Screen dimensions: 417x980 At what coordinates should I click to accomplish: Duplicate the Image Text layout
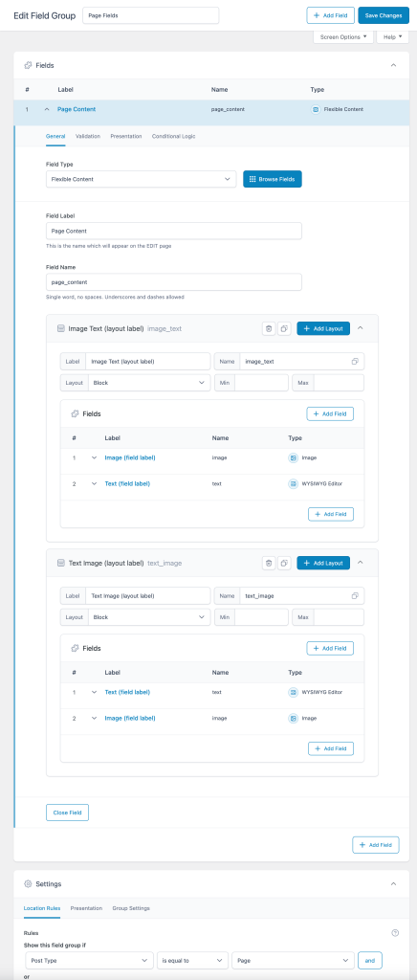pyautogui.click(x=284, y=328)
